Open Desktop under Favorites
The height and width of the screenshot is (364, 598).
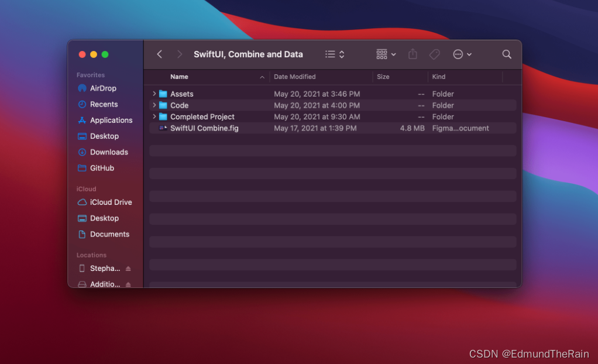pyautogui.click(x=105, y=136)
